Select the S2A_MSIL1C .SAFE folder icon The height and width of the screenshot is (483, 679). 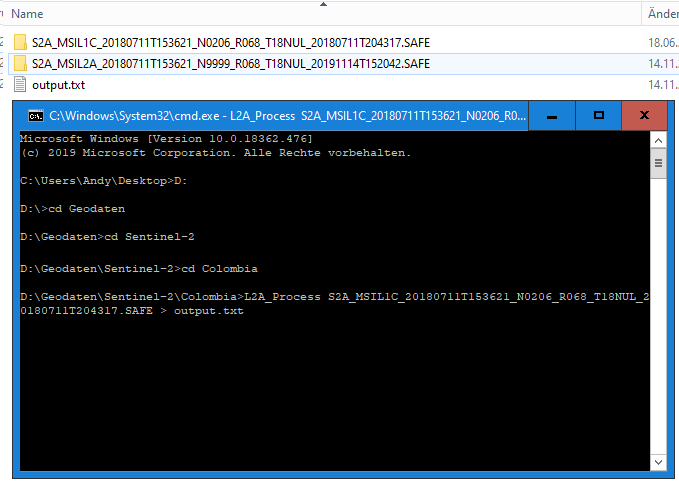pos(20,42)
